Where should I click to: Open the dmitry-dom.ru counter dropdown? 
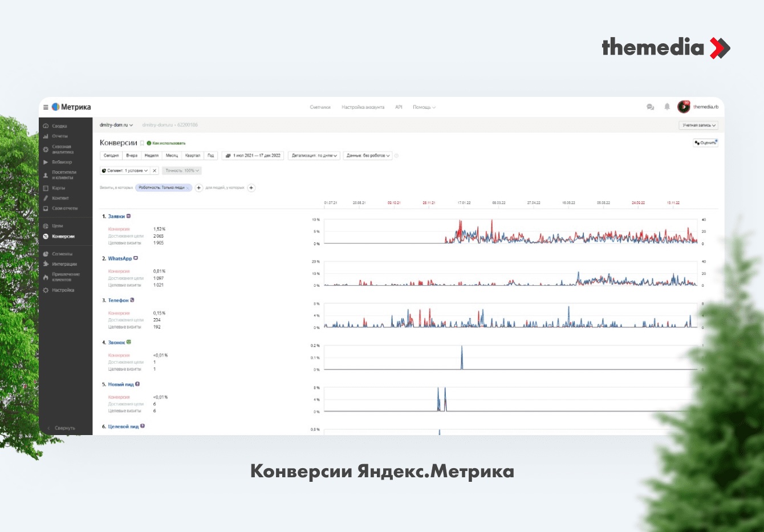pyautogui.click(x=116, y=125)
